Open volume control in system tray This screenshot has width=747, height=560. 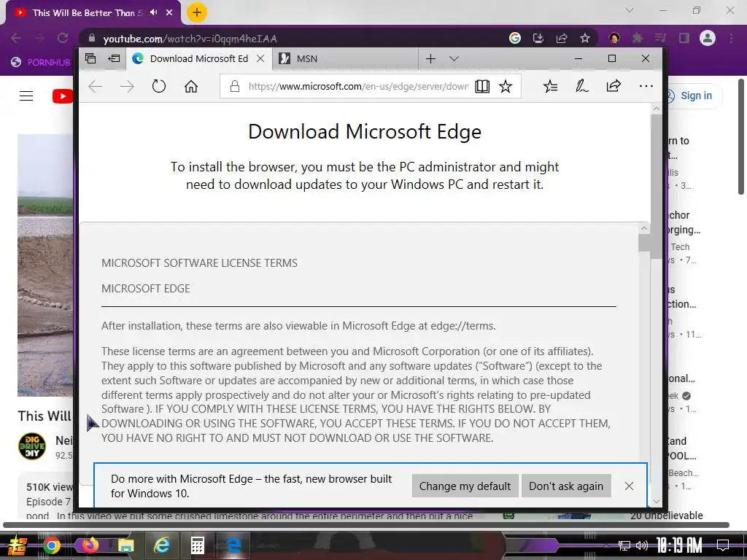coord(642,545)
